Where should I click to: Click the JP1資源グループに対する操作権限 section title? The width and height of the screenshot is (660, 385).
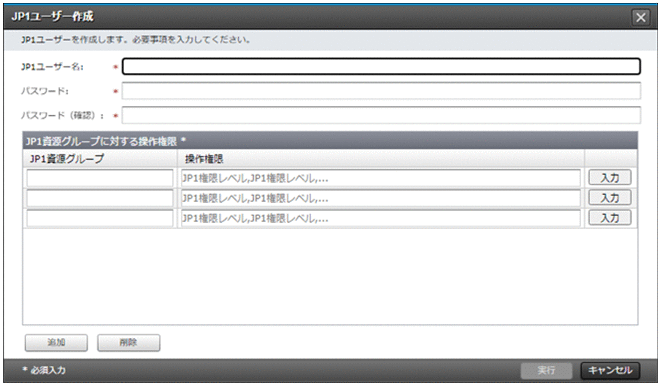click(106, 141)
